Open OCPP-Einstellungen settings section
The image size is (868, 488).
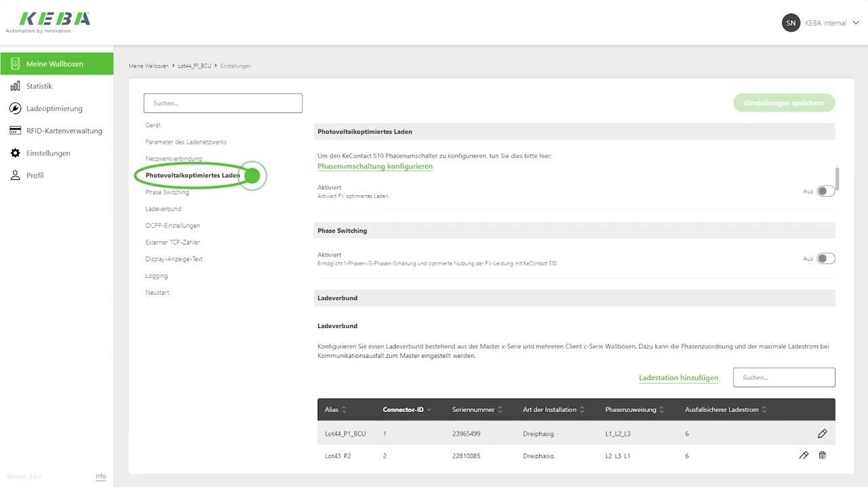pyautogui.click(x=172, y=226)
